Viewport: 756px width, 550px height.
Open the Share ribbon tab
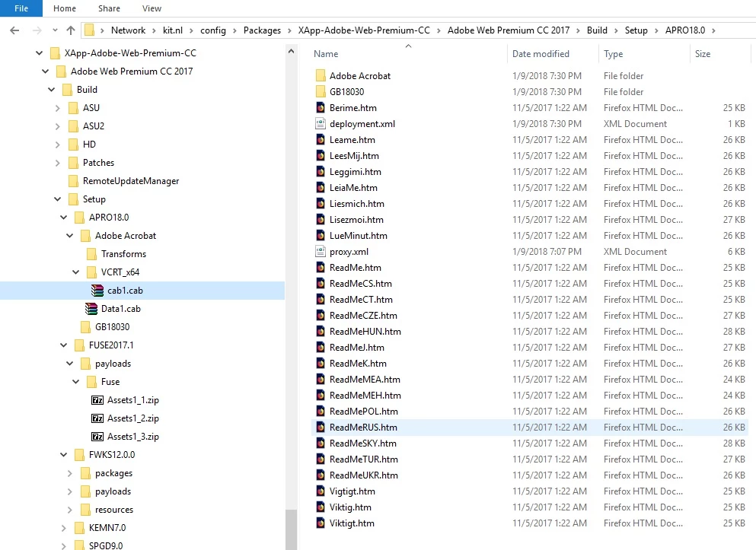pos(109,8)
